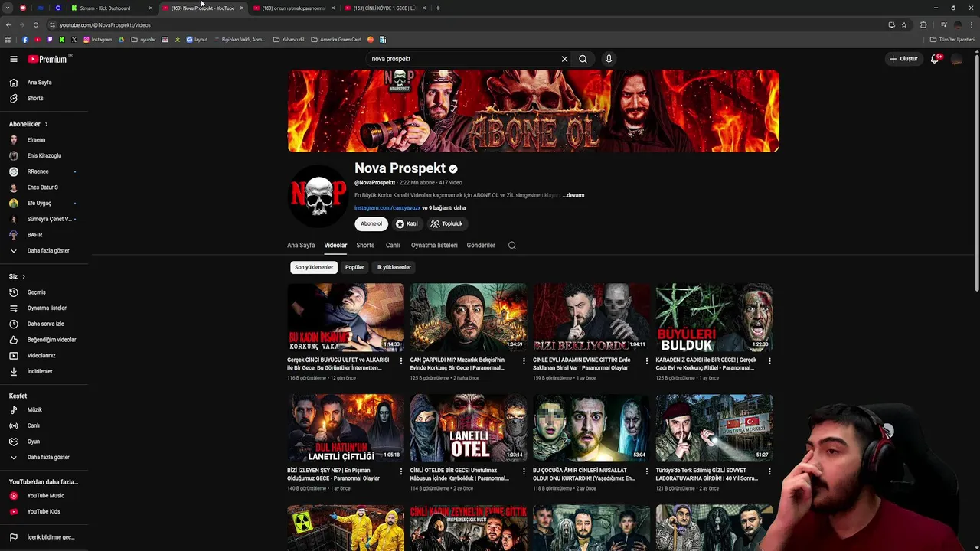Open Oynatma listeleri channel tab
This screenshot has width=980, height=551.
(434, 246)
